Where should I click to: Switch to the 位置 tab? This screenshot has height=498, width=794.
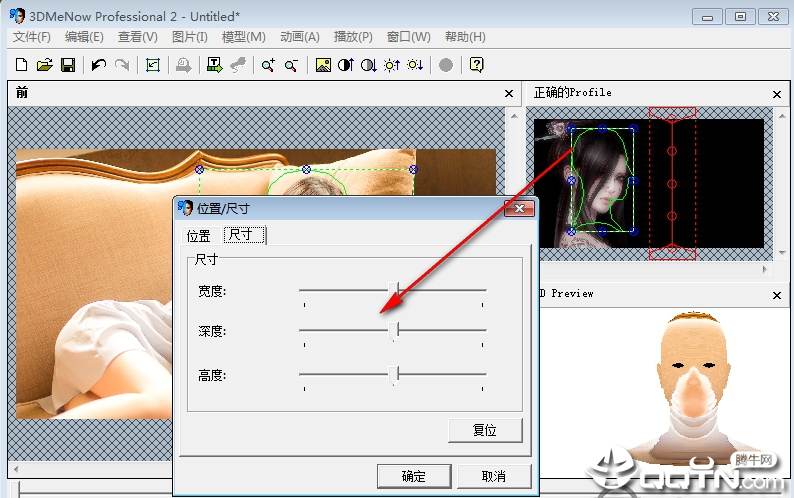point(198,236)
